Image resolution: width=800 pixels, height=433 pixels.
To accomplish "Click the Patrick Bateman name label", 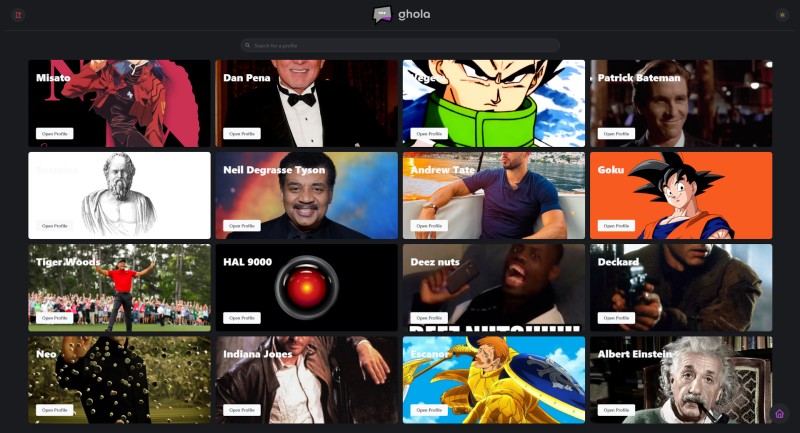I will 639,78.
